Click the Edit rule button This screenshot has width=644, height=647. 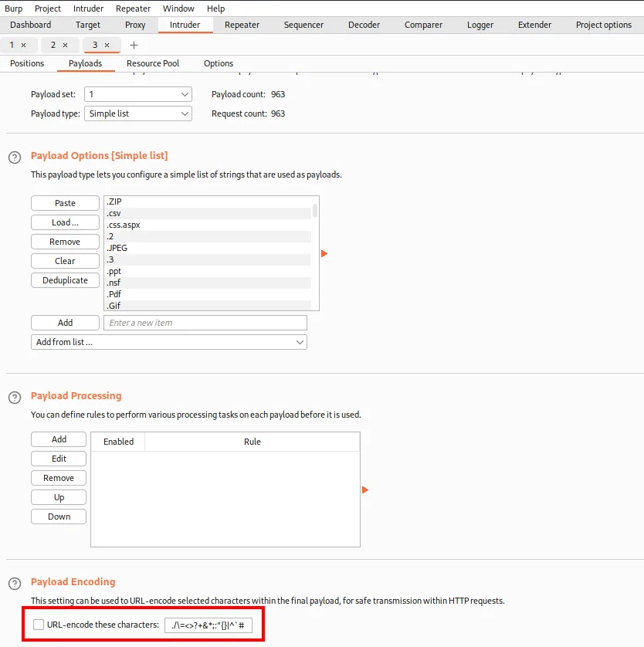(x=59, y=459)
